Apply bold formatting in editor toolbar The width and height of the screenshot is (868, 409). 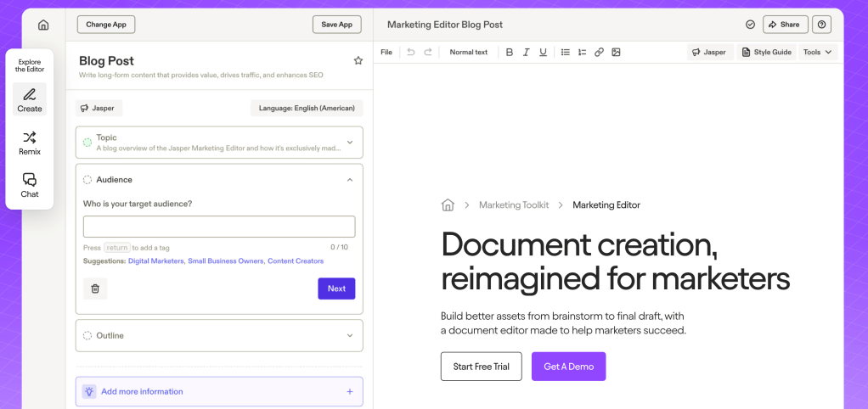coord(510,53)
